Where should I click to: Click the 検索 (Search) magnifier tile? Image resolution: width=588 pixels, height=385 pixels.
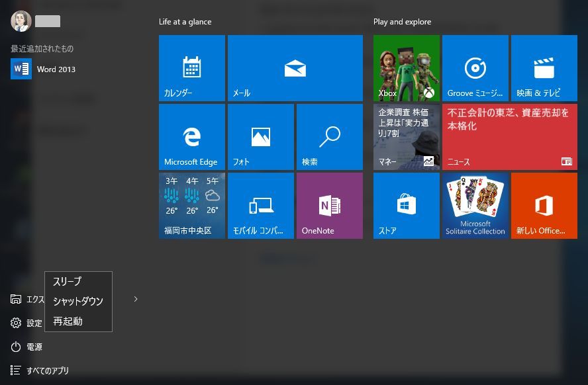tap(330, 137)
